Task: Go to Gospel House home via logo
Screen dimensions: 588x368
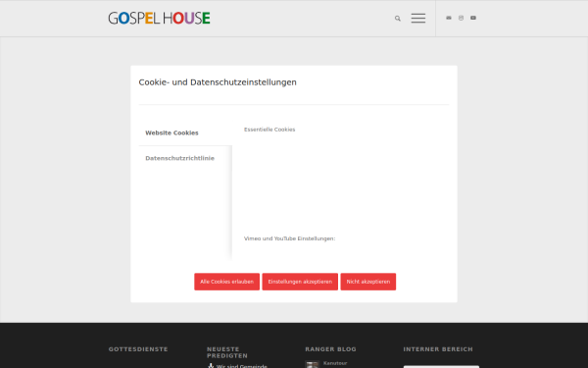Action: 160,19
